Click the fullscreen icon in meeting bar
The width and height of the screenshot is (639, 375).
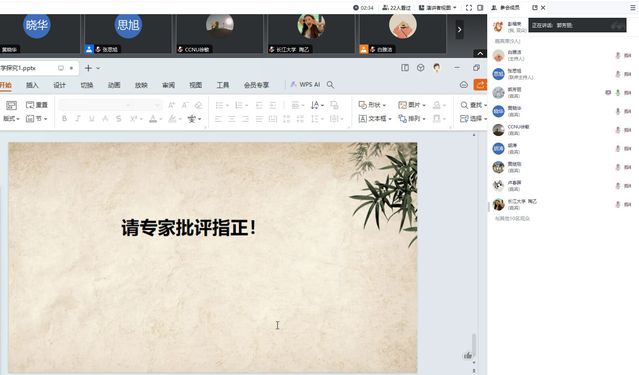pyautogui.click(x=469, y=7)
